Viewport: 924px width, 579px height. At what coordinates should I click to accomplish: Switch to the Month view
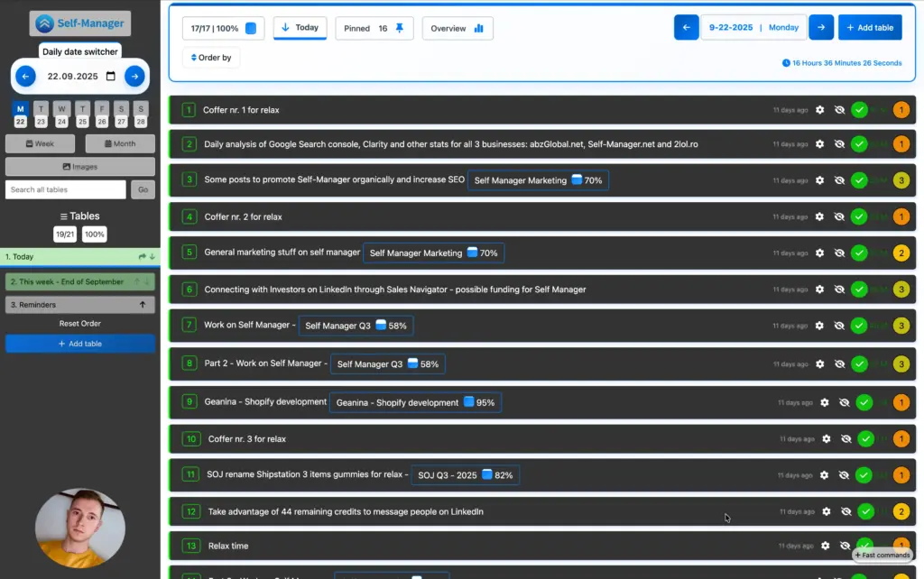[x=119, y=143]
